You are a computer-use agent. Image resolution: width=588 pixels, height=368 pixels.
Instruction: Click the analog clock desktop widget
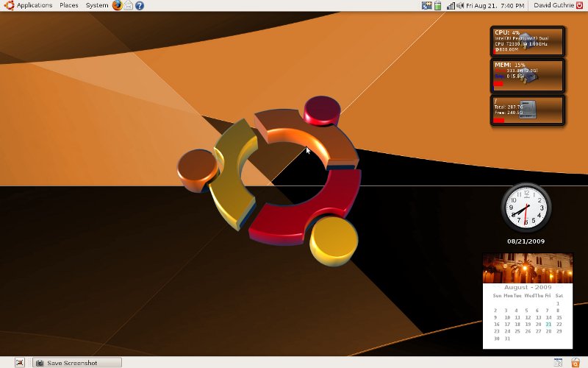(525, 206)
